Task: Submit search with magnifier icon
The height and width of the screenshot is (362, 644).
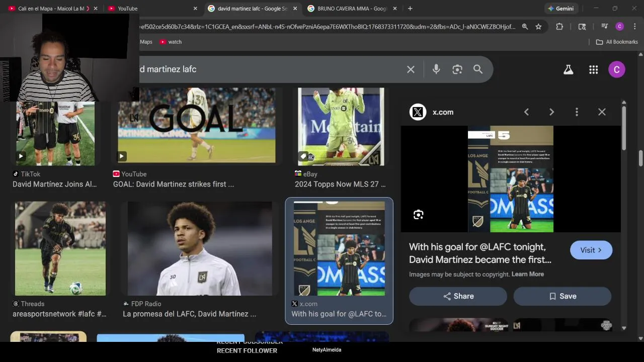Action: pos(478,69)
